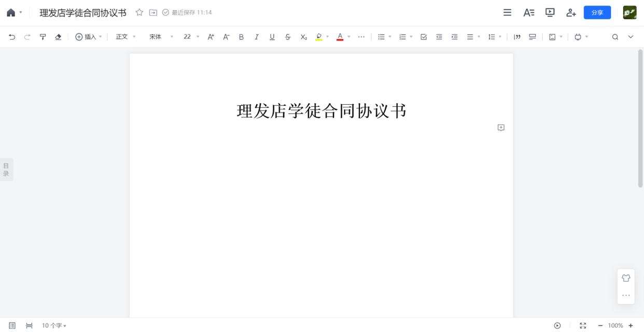This screenshot has width=644, height=332.
Task: Open the text alignment dropdown
Action: point(473,37)
